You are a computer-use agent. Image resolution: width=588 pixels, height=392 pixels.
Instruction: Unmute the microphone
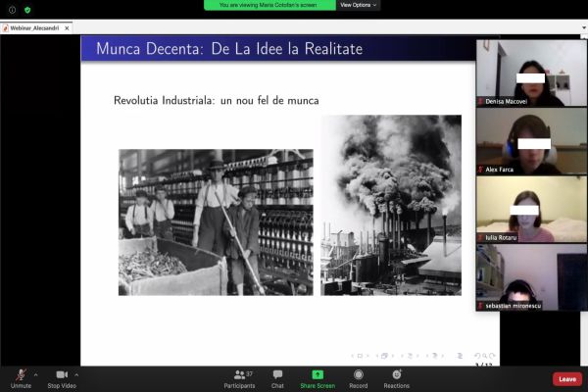tap(21, 376)
